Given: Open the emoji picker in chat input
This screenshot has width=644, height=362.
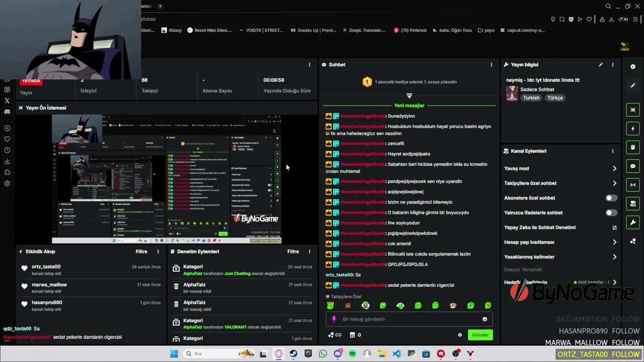Looking at the screenshot, I should 485,319.
